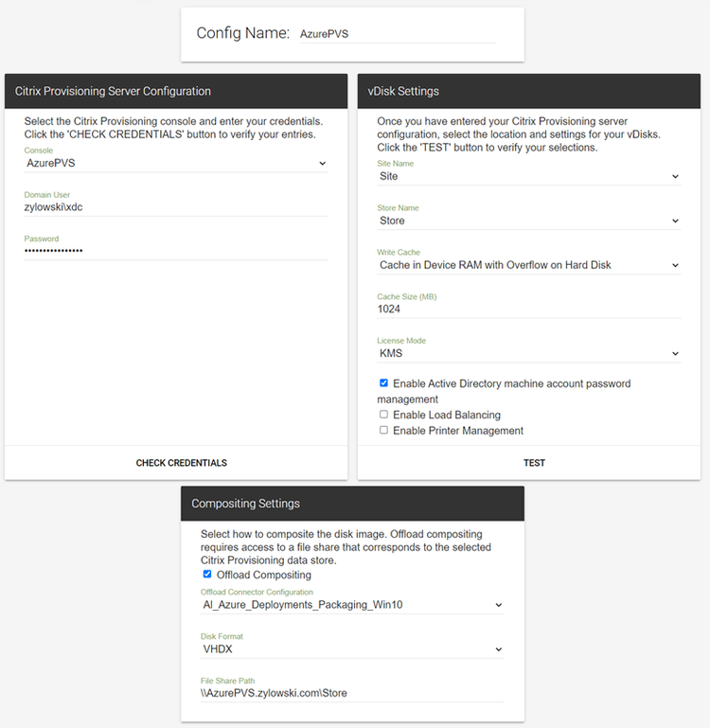Click the Write Cache chevron arrow
The width and height of the screenshot is (710, 728).
[x=675, y=265]
